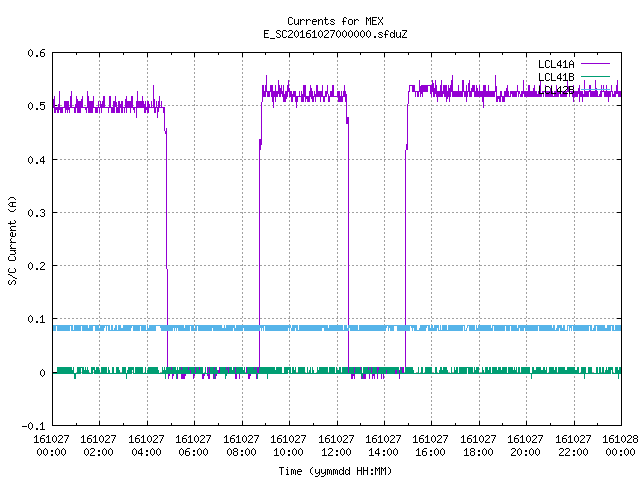Click the 0.2 y-axis tick label
Image resolution: width=640 pixels, height=480 pixels.
tap(37, 266)
